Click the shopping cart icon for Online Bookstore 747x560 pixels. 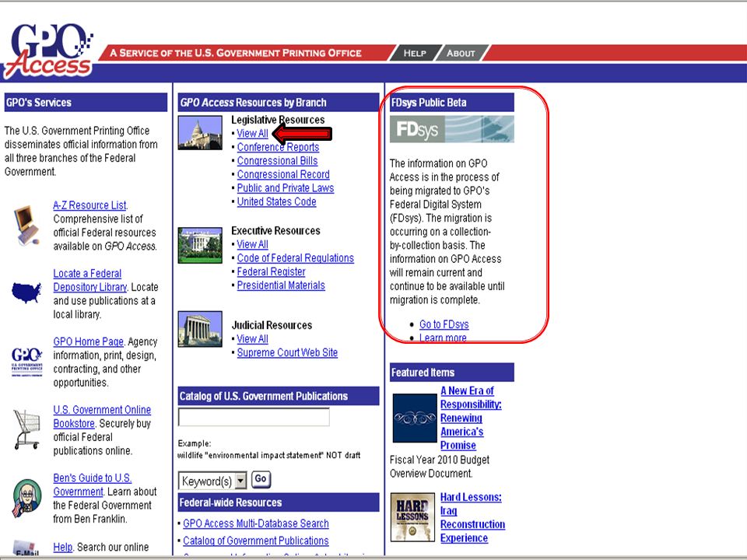[x=26, y=429]
